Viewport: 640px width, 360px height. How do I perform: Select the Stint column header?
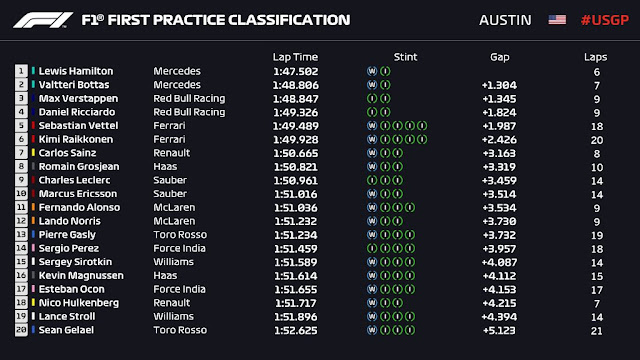405,57
